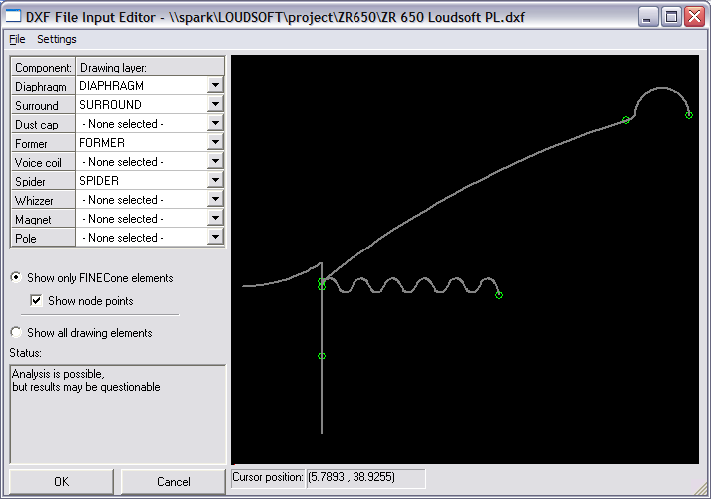
Task: Click the Whizzer component label
Action: pos(43,200)
